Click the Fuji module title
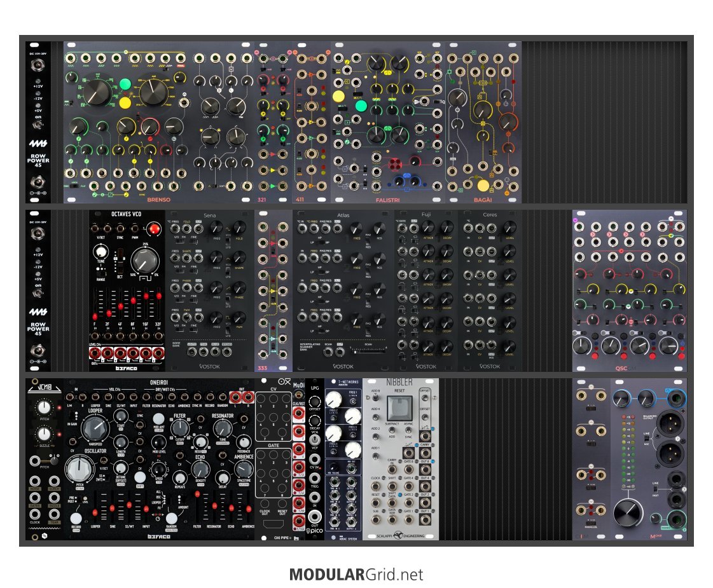713x588 pixels. pyautogui.click(x=426, y=214)
